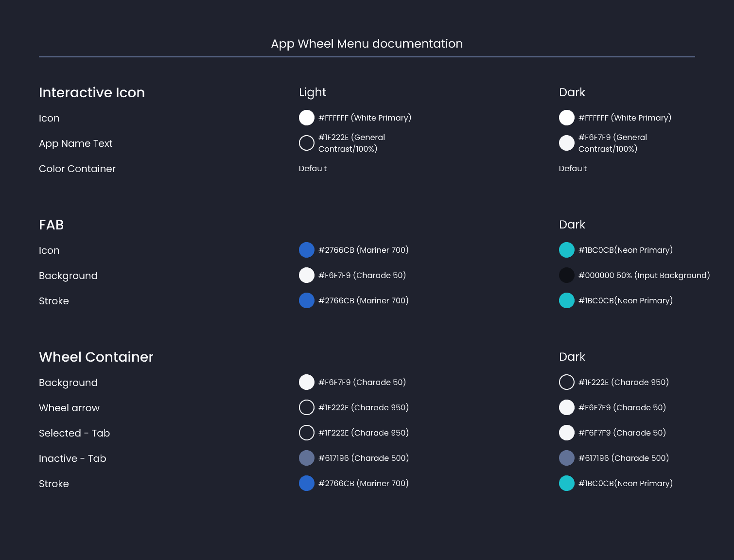Image resolution: width=734 pixels, height=560 pixels.
Task: Select the #1BC0CB swatch beside Dark Wheel Container Stroke
Action: click(x=566, y=483)
